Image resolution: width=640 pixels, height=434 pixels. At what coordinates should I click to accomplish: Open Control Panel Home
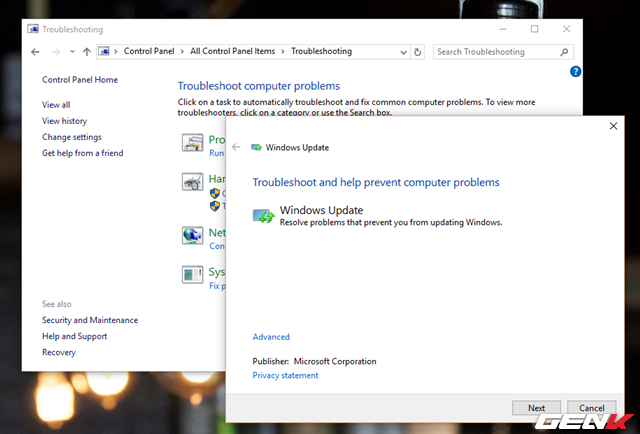tap(80, 80)
